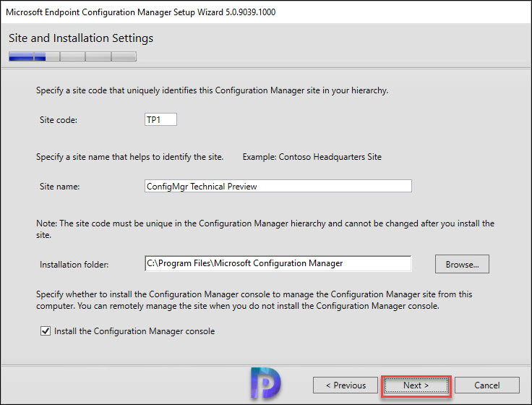Click the 'Install the Configuration Manager console' label
The image size is (532, 405).
[x=134, y=331]
